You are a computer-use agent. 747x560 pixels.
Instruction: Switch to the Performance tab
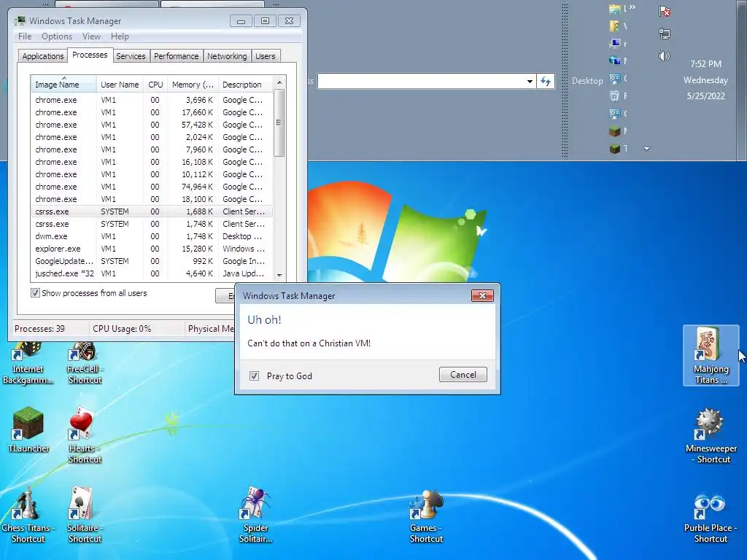[x=177, y=56]
